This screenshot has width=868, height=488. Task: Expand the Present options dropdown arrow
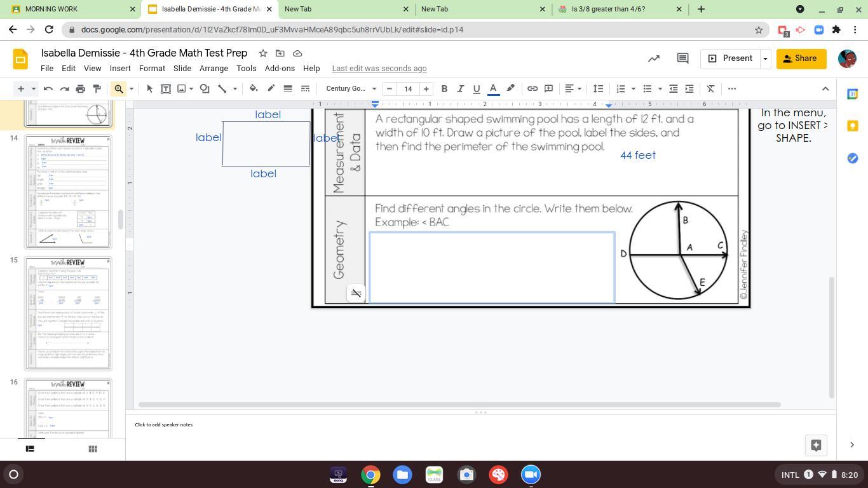coord(765,58)
